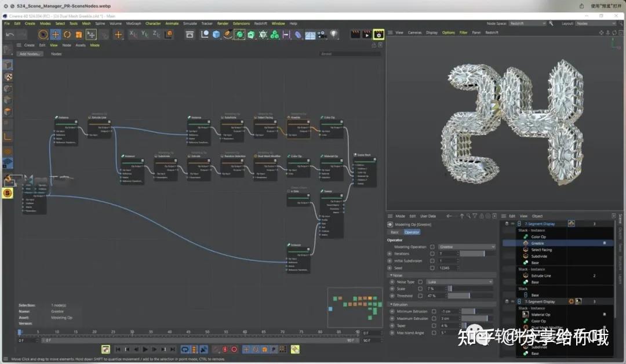The image size is (626, 364).
Task: Click the Cube primitive icon in the toolbar
Action: pos(216,35)
